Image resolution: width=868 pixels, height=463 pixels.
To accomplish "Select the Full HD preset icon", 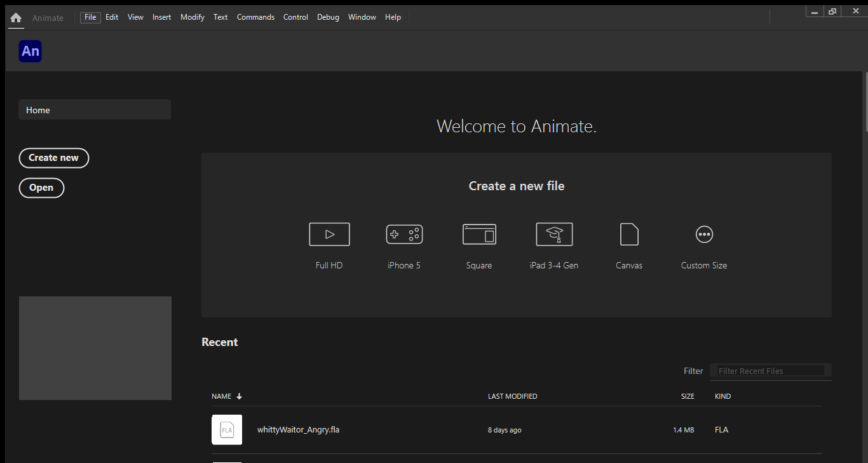I will [x=329, y=234].
